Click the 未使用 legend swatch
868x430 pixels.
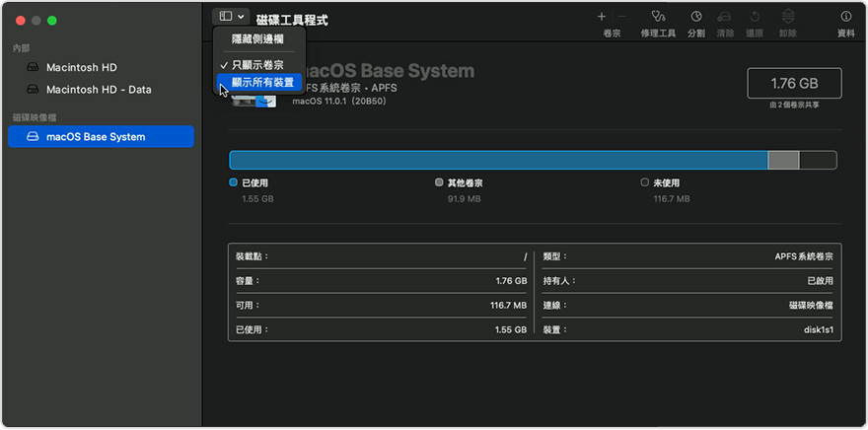click(x=644, y=182)
